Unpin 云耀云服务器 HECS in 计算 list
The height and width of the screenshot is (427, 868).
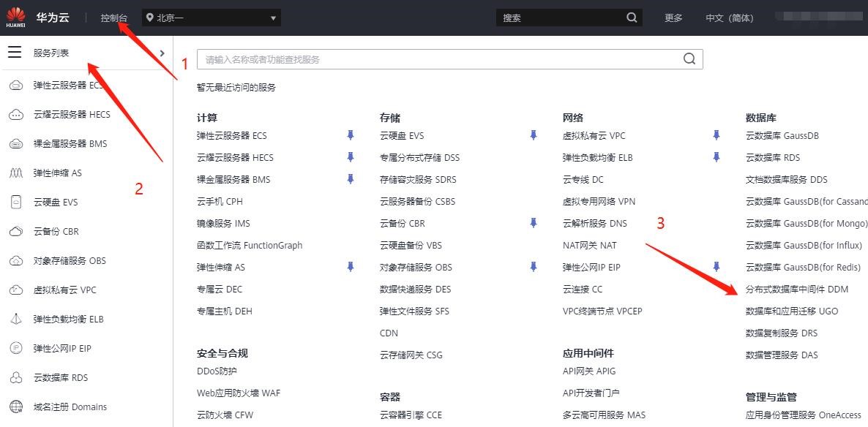350,157
